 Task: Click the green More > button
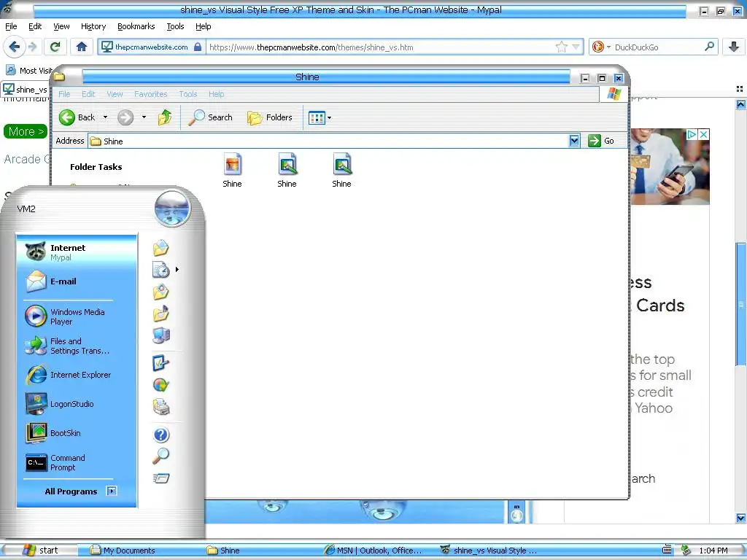[x=26, y=131]
